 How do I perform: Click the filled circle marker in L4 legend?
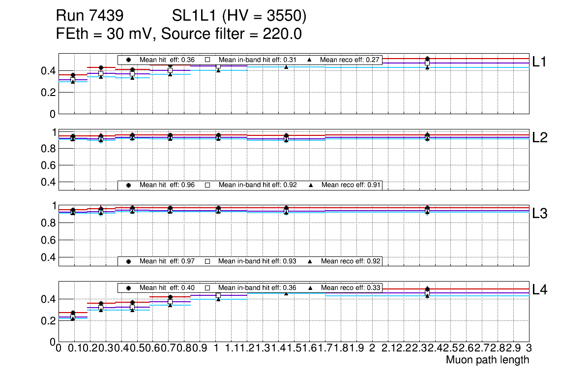pos(129,287)
